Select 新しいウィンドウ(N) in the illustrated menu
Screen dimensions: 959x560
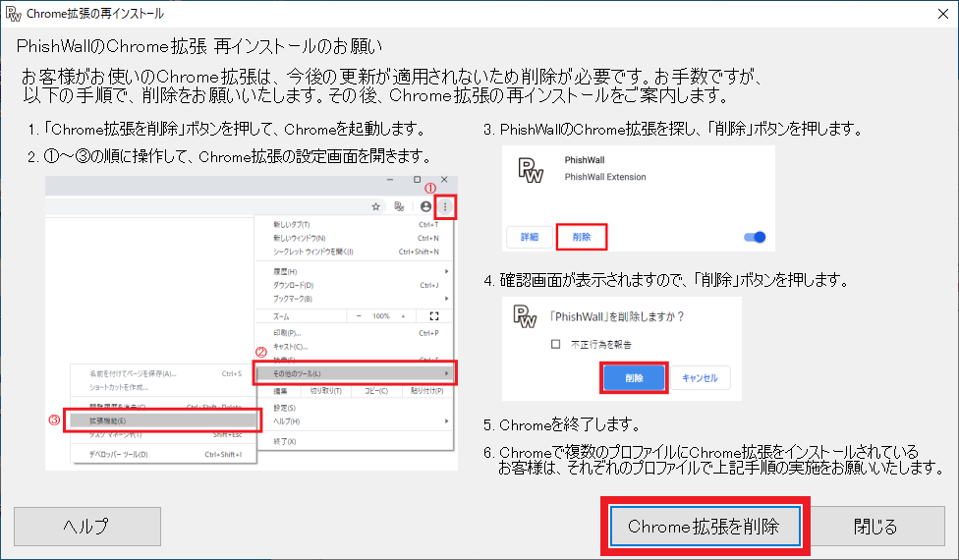(x=356, y=238)
